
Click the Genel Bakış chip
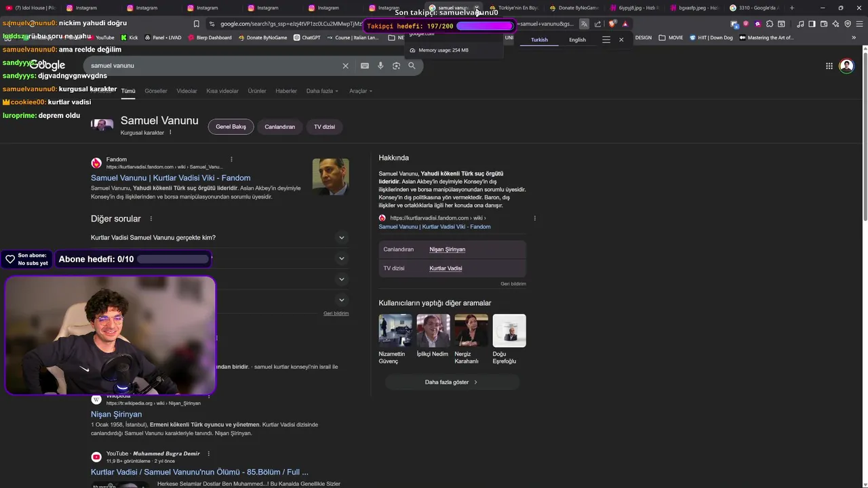(231, 127)
